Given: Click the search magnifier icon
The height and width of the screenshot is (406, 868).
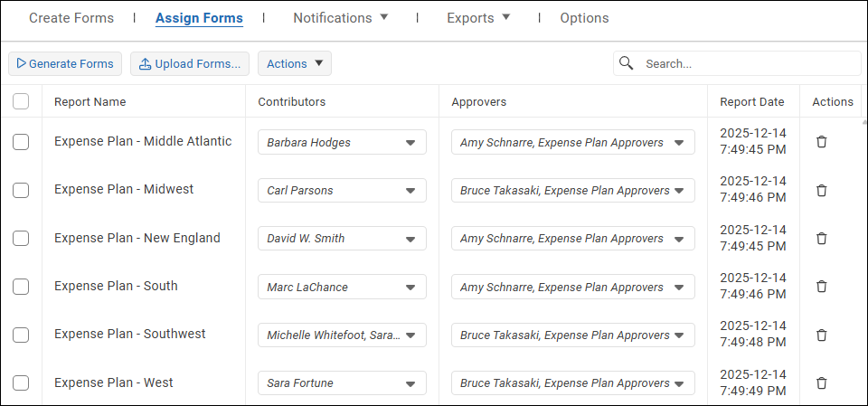Looking at the screenshot, I should tap(626, 63).
